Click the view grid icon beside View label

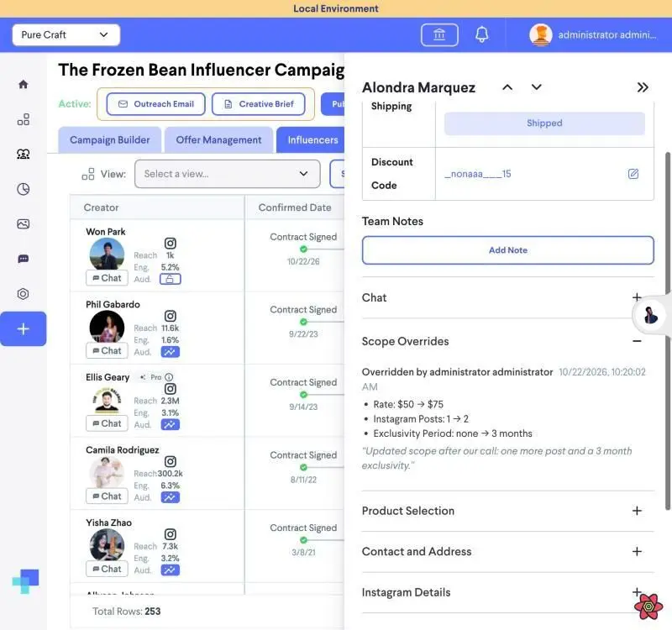tap(88, 174)
